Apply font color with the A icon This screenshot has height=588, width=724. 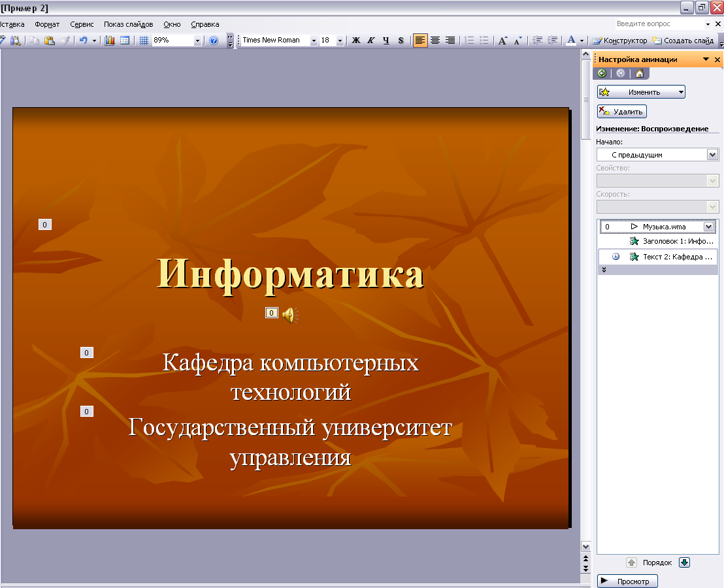(x=571, y=41)
